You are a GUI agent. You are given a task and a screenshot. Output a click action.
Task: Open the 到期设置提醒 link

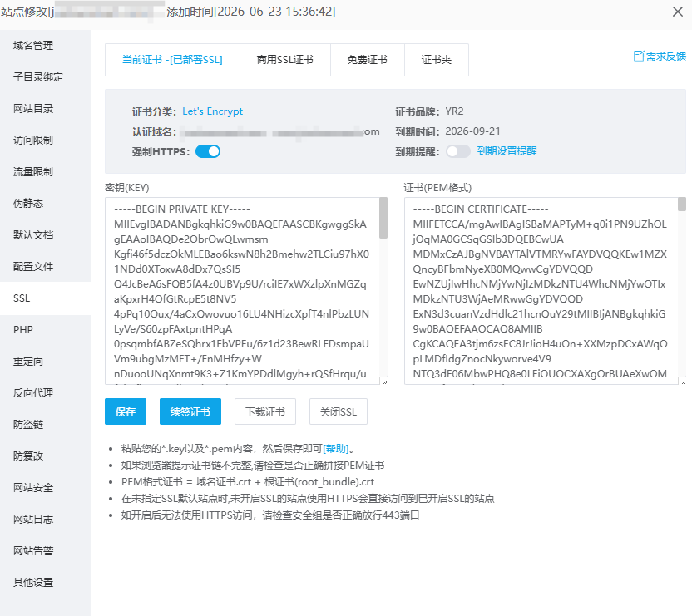tap(507, 151)
